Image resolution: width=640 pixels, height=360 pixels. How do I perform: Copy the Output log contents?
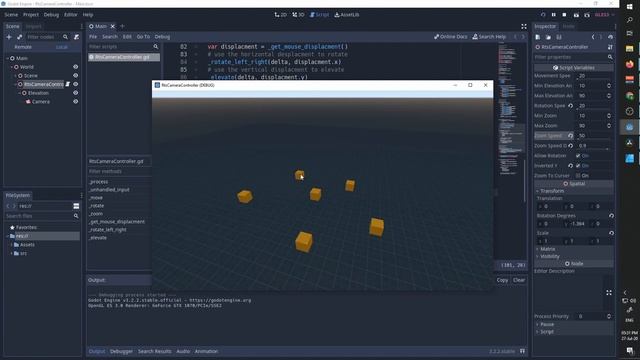click(502, 280)
